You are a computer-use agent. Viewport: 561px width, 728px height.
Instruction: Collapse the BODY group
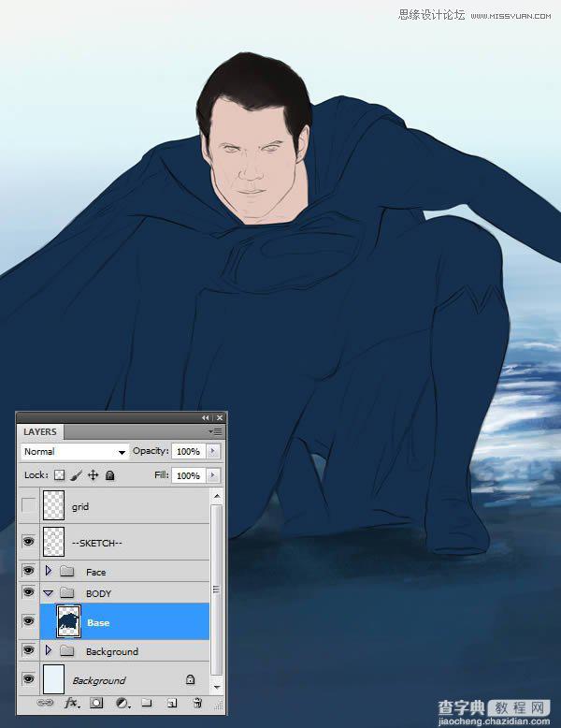tap(49, 593)
